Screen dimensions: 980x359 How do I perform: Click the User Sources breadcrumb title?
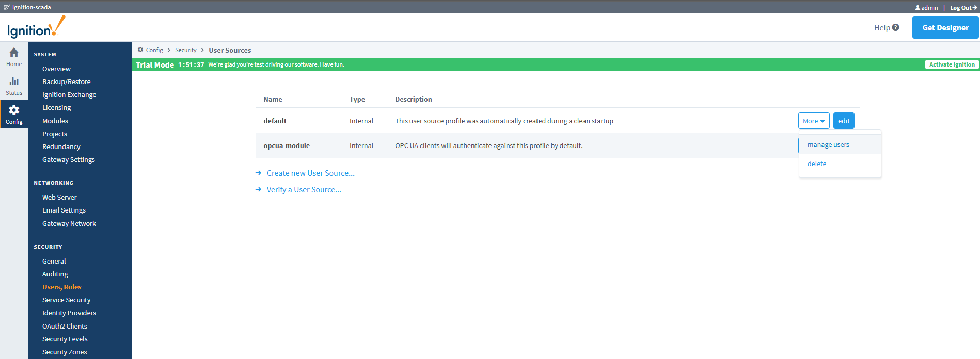pos(230,50)
